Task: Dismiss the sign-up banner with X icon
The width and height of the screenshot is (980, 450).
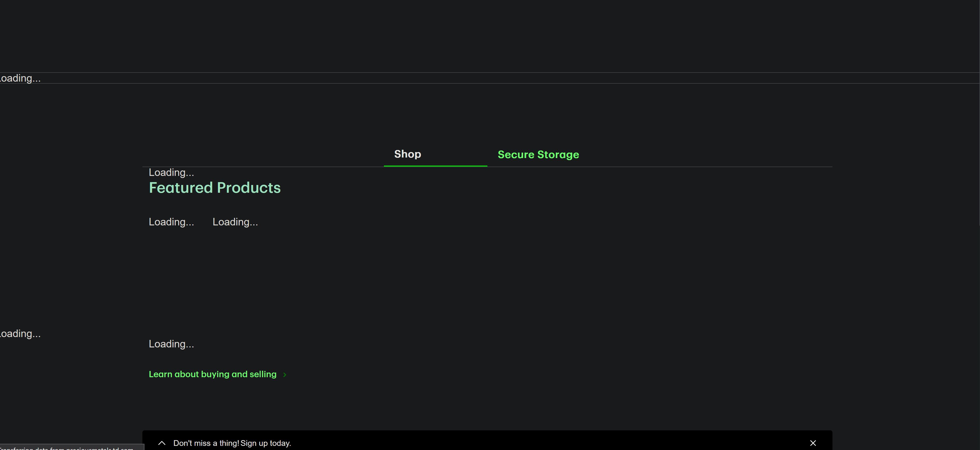Action: [813, 443]
